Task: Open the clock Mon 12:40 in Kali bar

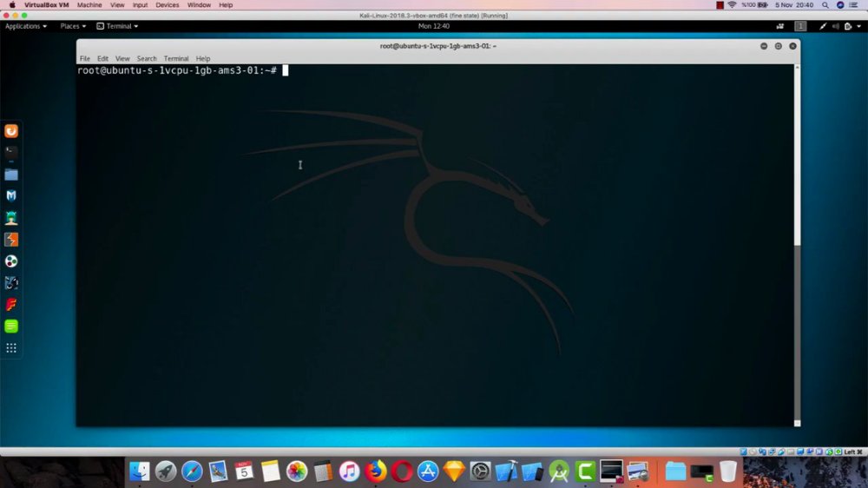Action: 433,26
